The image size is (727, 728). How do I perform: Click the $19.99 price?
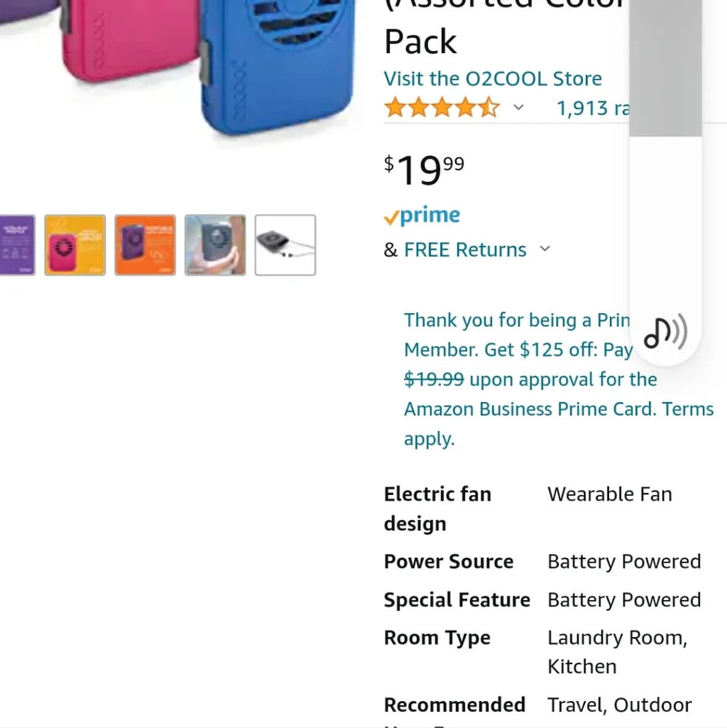[424, 170]
